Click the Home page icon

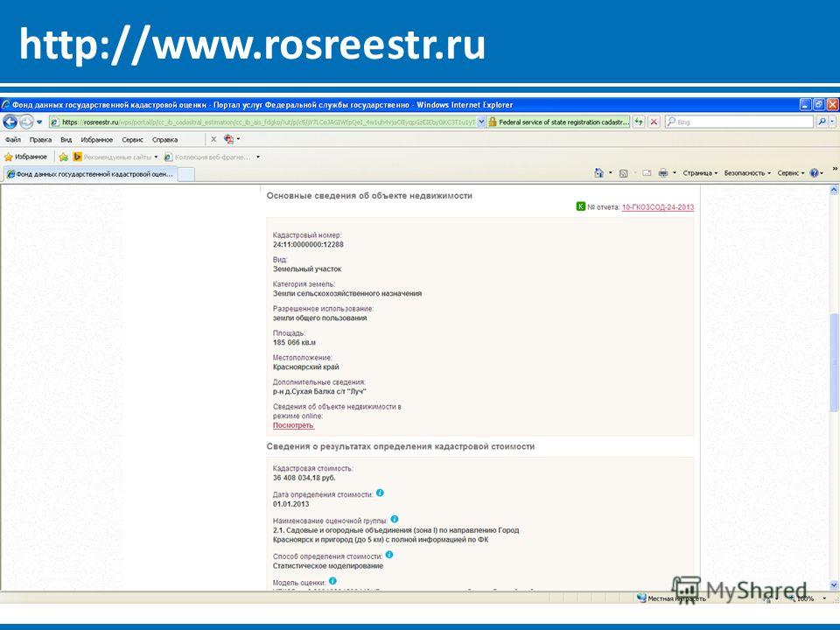(x=598, y=173)
